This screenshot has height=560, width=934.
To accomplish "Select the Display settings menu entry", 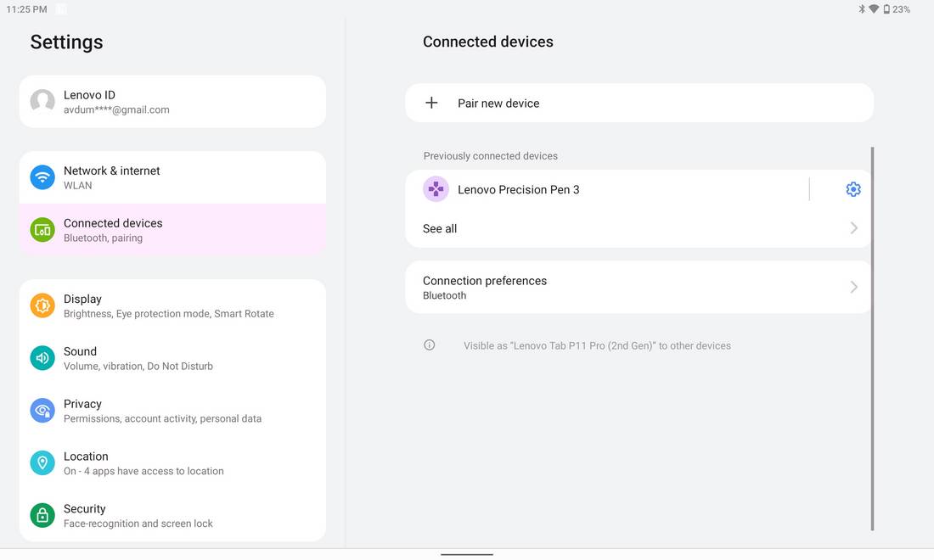I will tap(172, 306).
